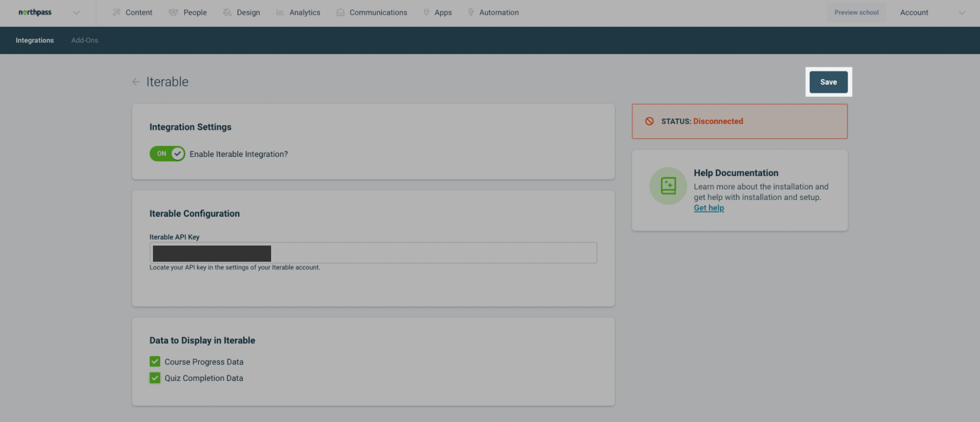The image size is (980, 422).
Task: Click the disconnected status prohibited icon
Action: click(649, 121)
